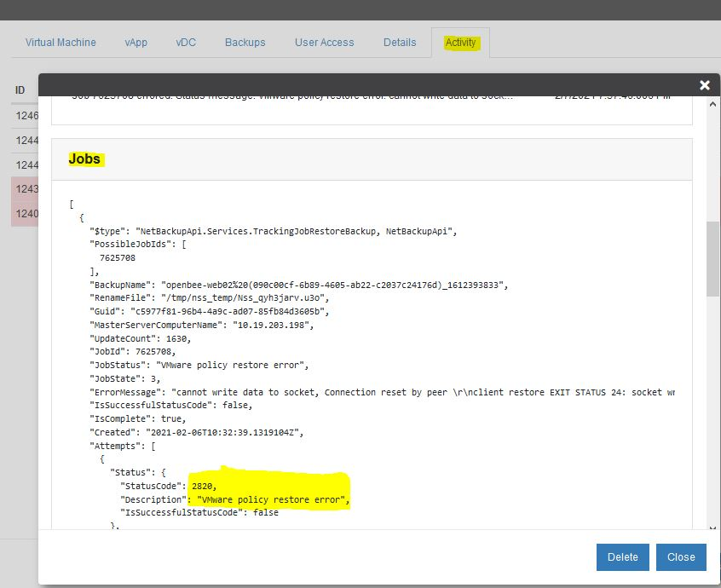Select highlighted background row starting 1240
This screenshot has height=588, width=721.
[25, 214]
